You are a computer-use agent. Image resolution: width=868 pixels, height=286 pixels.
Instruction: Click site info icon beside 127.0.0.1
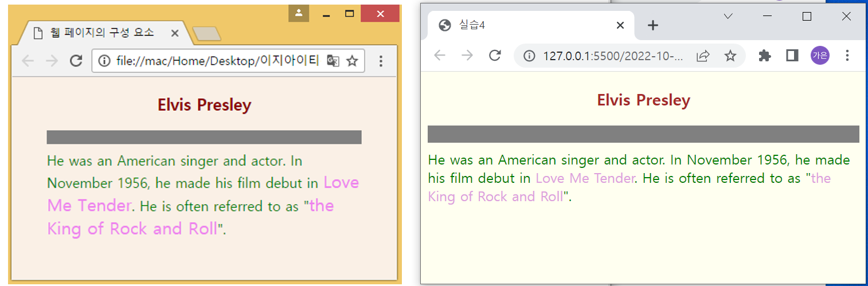tap(529, 56)
